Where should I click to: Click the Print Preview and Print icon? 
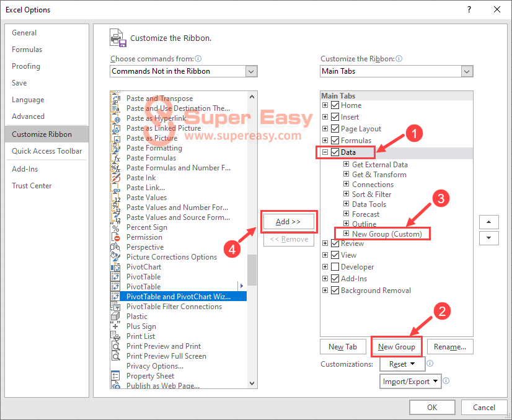(x=115, y=346)
